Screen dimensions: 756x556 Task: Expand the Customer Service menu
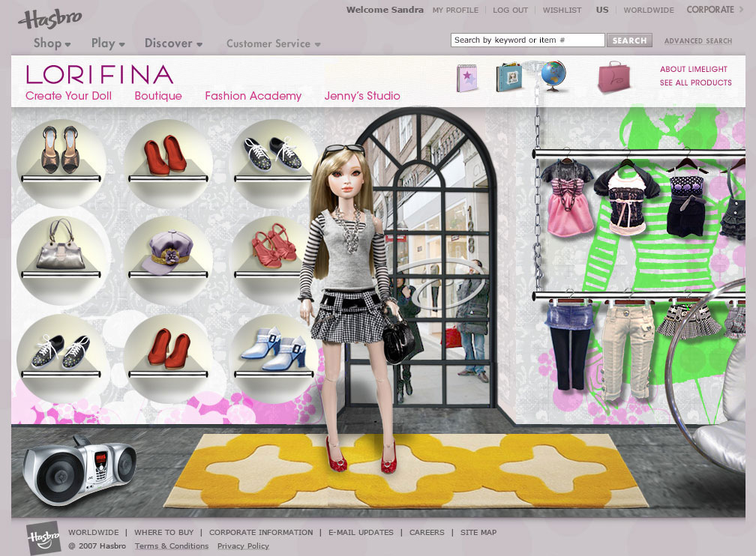pyautogui.click(x=273, y=44)
